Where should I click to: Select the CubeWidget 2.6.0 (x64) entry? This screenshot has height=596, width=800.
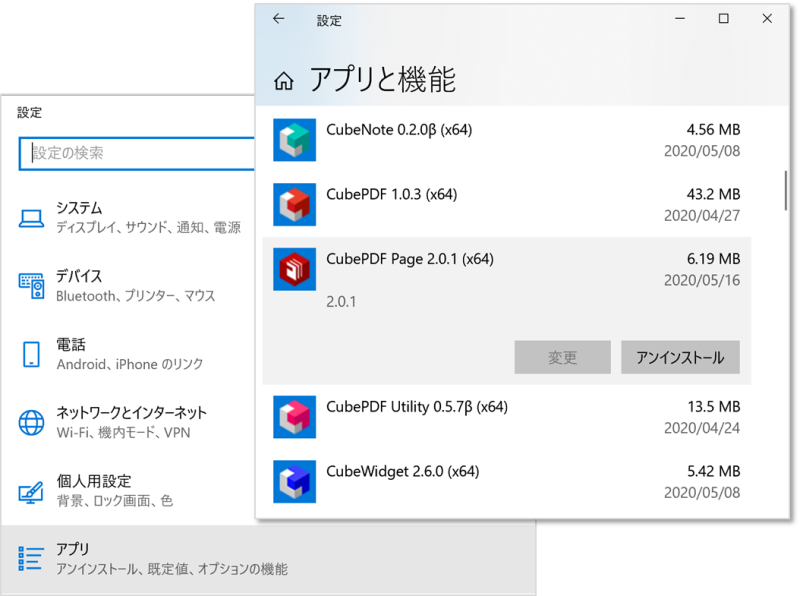(x=506, y=482)
